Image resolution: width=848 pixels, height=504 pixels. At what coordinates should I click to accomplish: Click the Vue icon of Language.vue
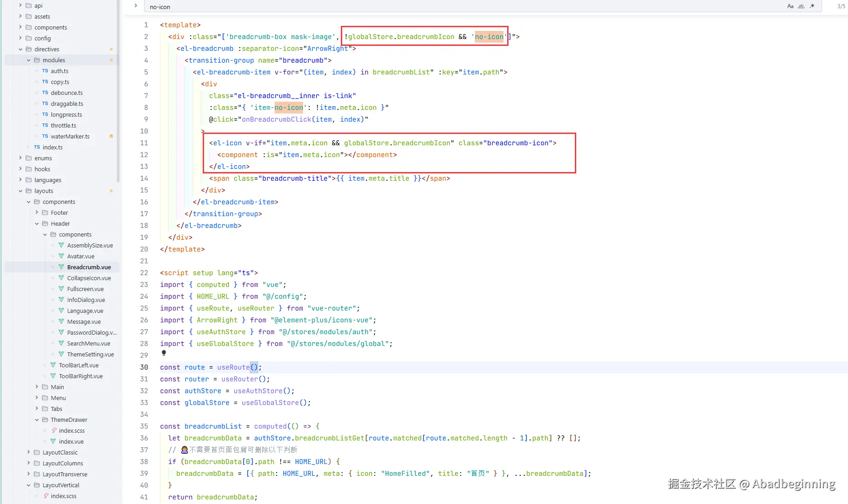[61, 311]
